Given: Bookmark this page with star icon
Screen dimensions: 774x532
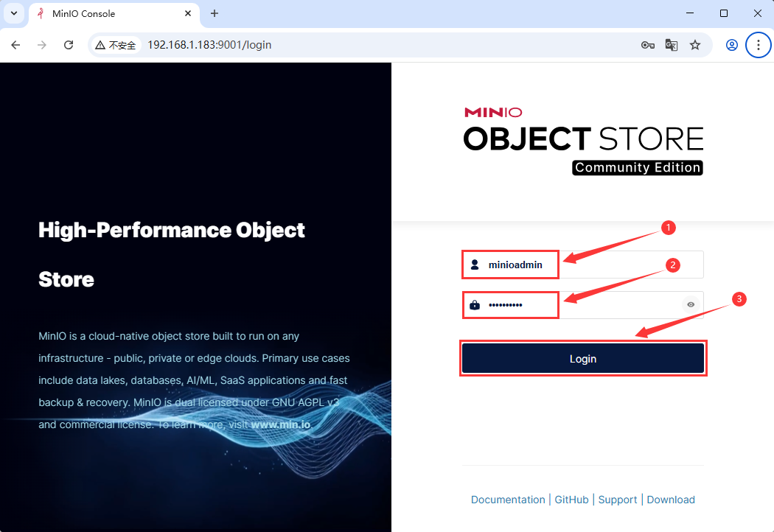Looking at the screenshot, I should [x=695, y=45].
